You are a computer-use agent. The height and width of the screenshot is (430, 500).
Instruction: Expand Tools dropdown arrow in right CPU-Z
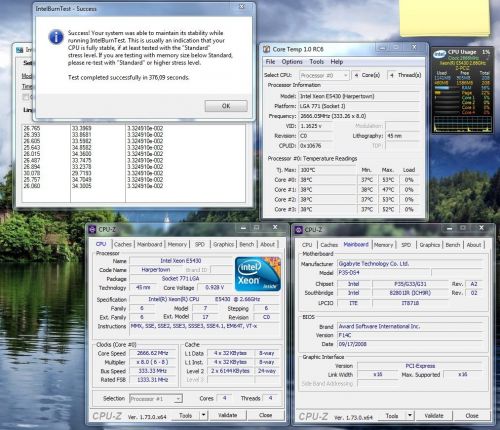(410, 416)
